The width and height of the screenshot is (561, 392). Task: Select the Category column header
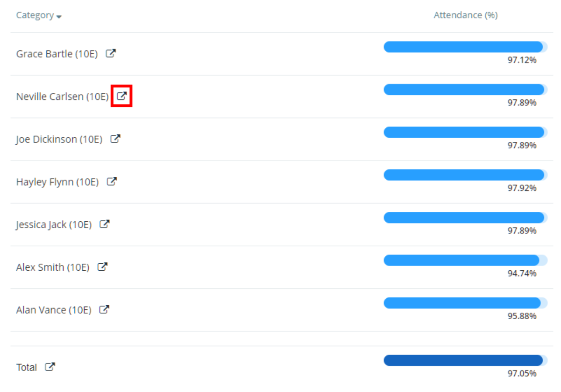coord(34,15)
